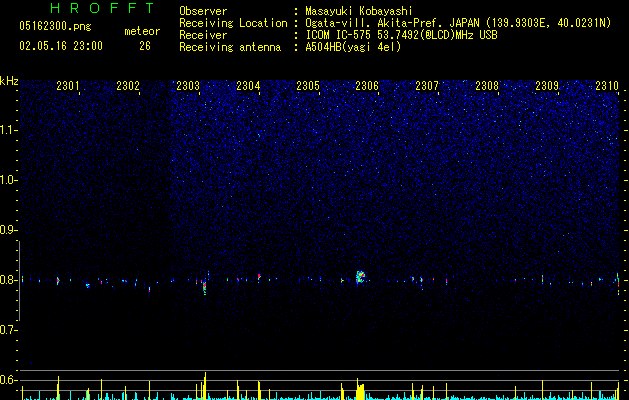
Task: Click the Observer label
Action: pos(203,11)
